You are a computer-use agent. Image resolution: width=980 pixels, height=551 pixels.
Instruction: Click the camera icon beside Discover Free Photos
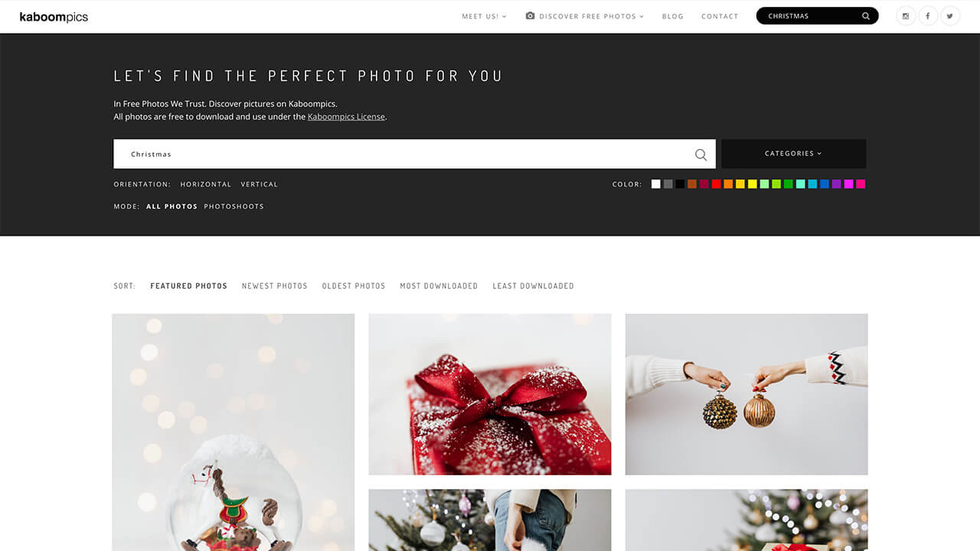pos(530,16)
